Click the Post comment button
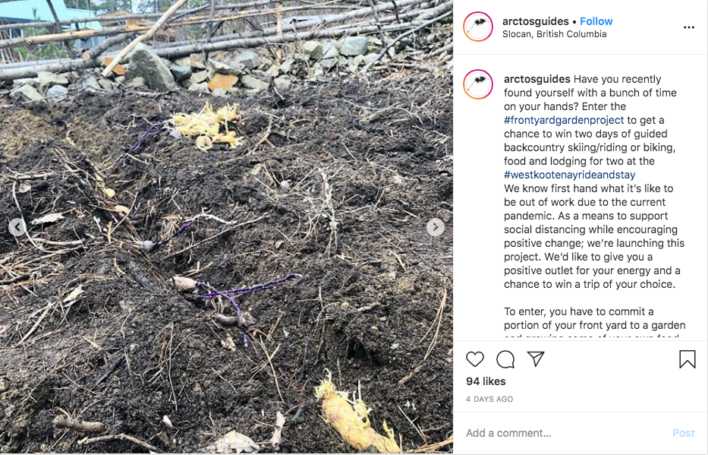 pyautogui.click(x=683, y=433)
